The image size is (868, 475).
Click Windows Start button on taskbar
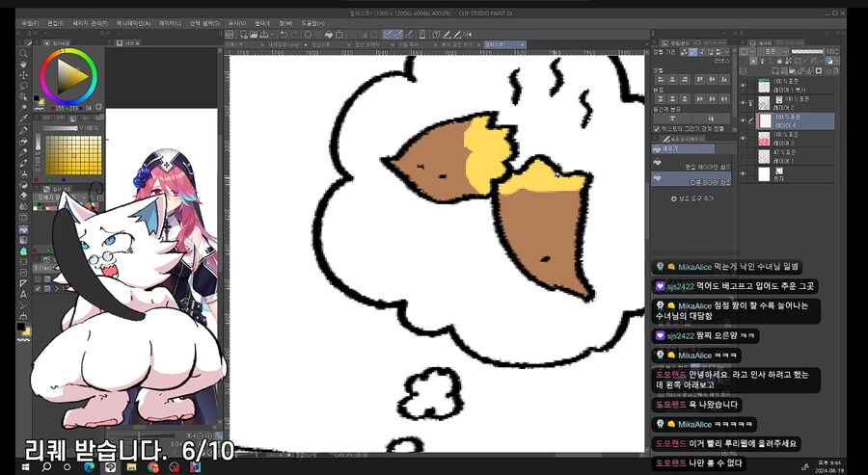44,466
